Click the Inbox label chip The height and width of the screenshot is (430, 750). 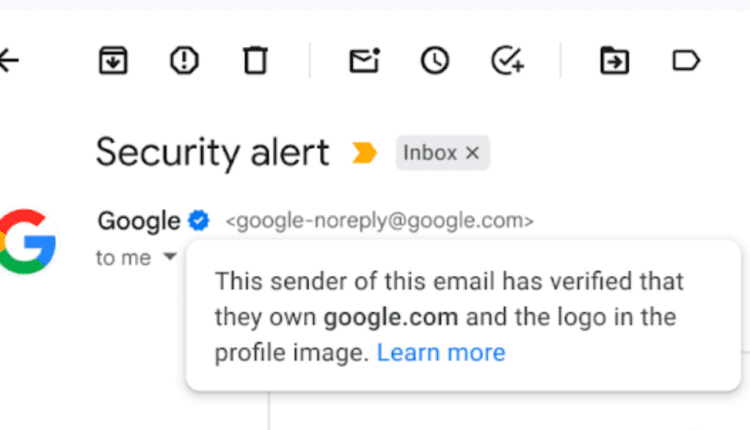click(x=430, y=153)
